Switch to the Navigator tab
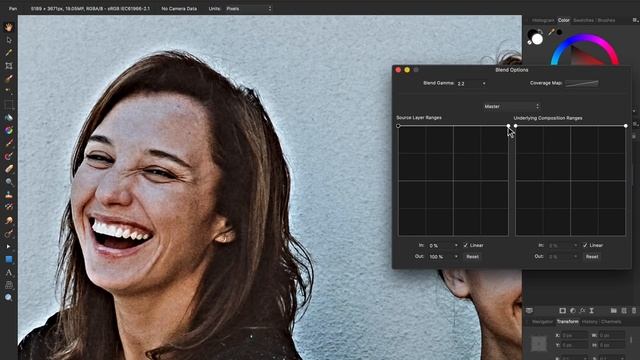Image resolution: width=640 pixels, height=360 pixels. coord(542,322)
